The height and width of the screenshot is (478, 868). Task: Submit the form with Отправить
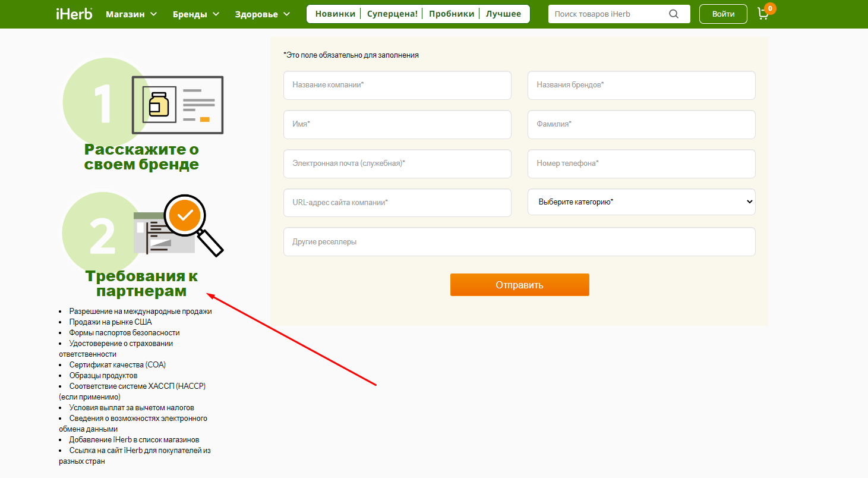(520, 285)
